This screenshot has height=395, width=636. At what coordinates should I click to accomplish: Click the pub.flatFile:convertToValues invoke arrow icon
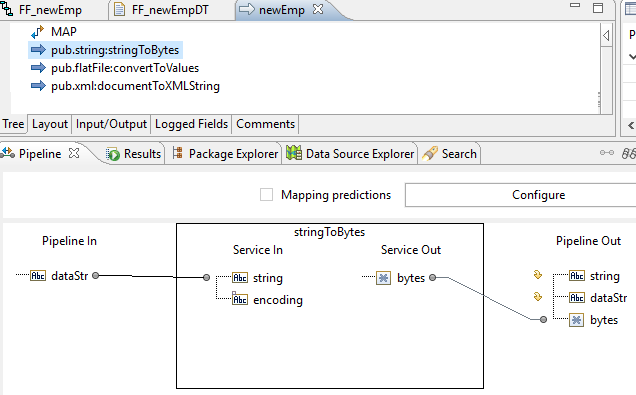coord(38,68)
